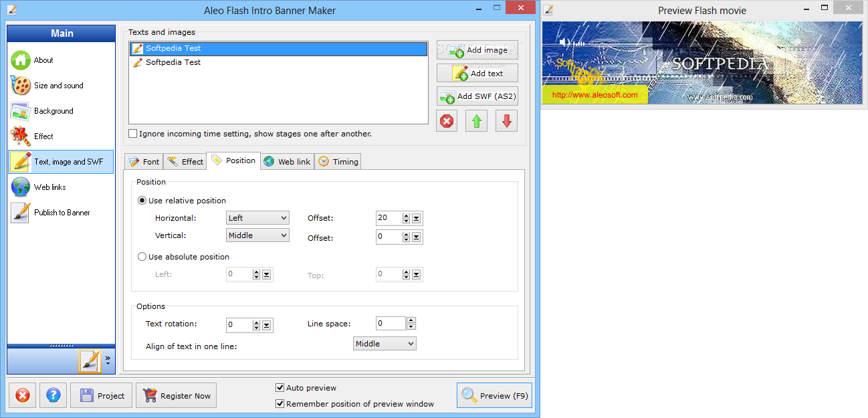This screenshot has width=868, height=418.
Task: Open the Timing tab
Action: 338,161
